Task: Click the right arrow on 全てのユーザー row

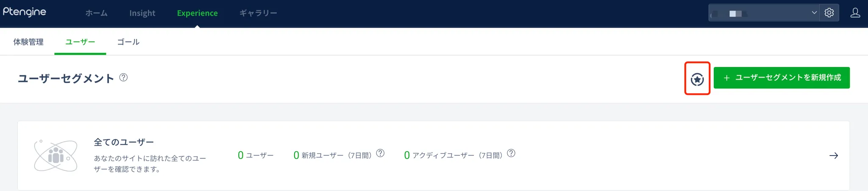Action: (x=833, y=155)
